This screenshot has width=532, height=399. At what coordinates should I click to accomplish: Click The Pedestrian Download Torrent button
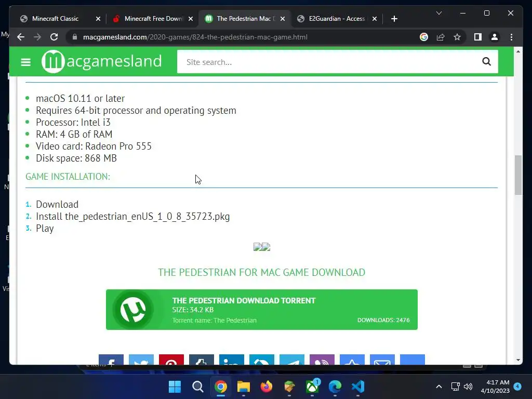262,310
